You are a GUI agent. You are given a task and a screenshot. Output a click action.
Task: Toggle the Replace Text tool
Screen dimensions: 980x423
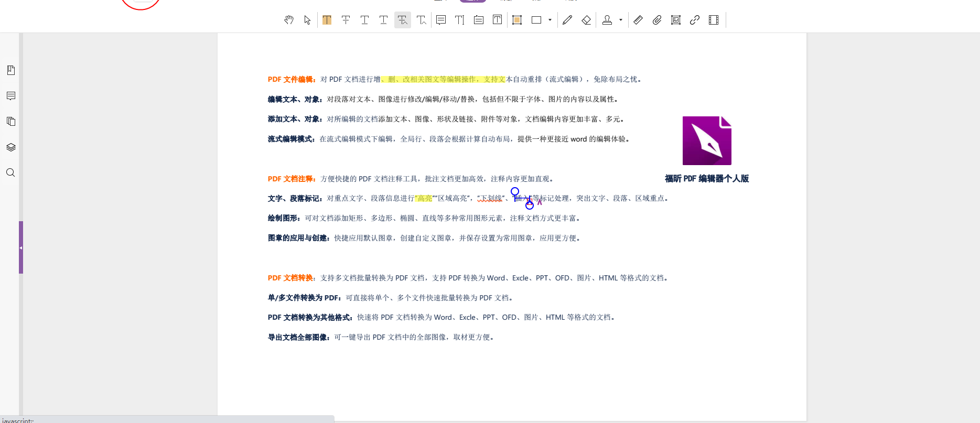[402, 20]
